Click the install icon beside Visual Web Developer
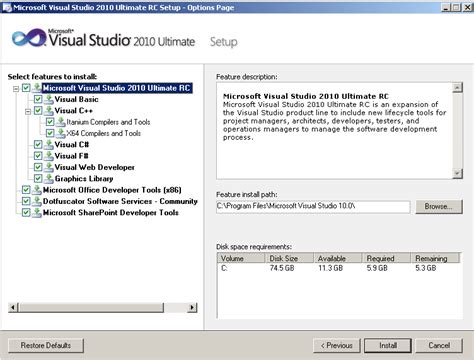Screen dimensions: 474x360 pyautogui.click(x=49, y=167)
